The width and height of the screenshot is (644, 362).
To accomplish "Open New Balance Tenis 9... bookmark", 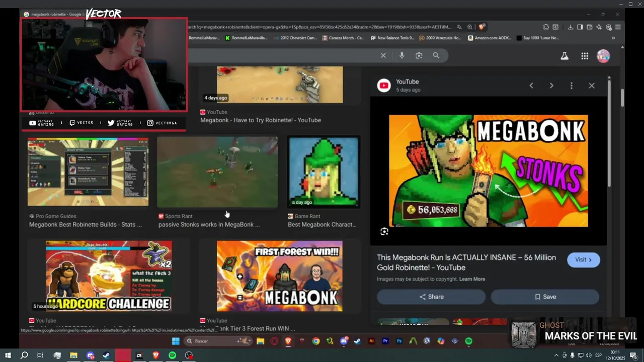I will 392,38.
